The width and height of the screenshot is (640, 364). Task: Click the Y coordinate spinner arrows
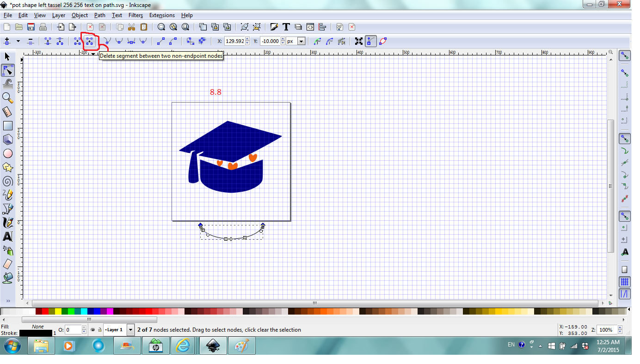(283, 41)
